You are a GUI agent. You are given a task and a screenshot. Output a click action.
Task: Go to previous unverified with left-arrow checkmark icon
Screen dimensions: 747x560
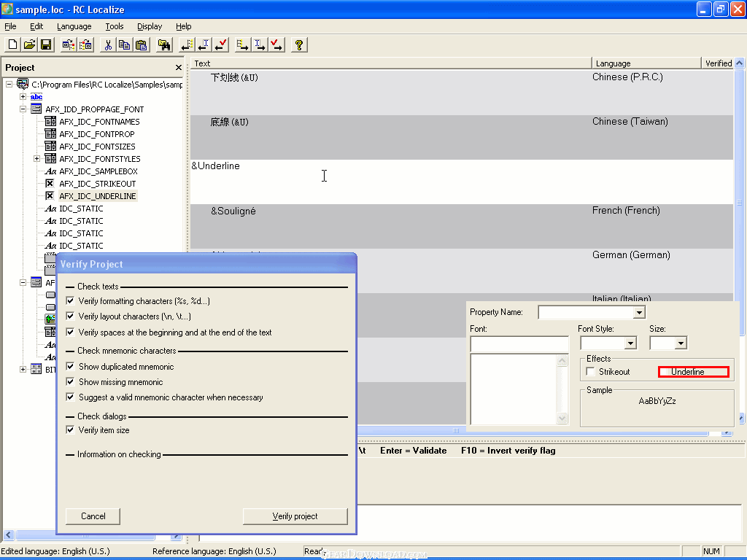[x=220, y=44]
